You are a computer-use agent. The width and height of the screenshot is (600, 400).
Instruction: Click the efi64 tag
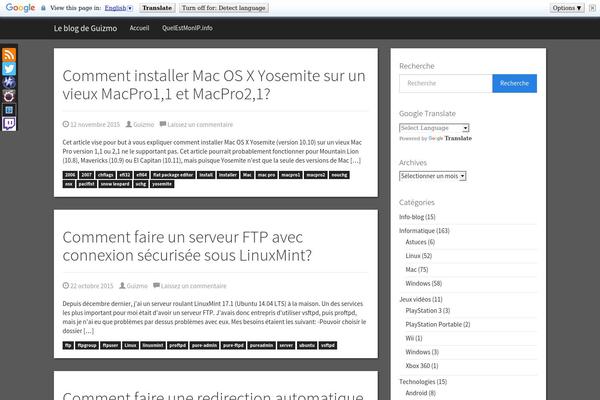pyautogui.click(x=142, y=175)
